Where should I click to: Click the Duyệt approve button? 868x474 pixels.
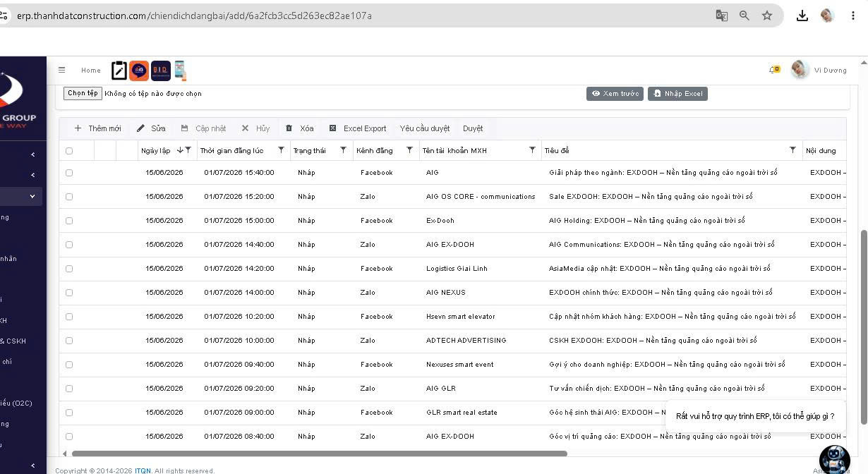coord(473,128)
